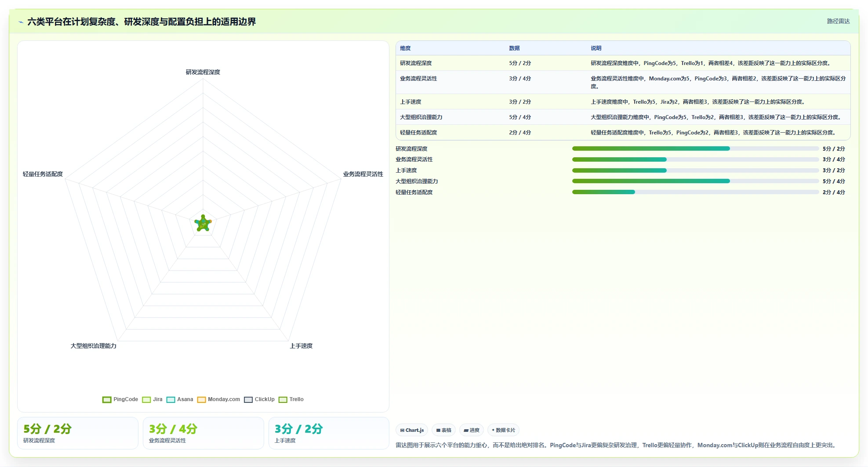
Task: Toggle Asana legend swatch in radar chart
Action: 171,400
